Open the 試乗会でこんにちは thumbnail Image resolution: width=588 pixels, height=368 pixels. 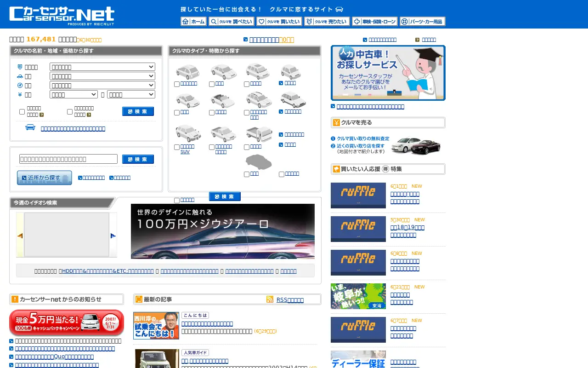pyautogui.click(x=156, y=326)
